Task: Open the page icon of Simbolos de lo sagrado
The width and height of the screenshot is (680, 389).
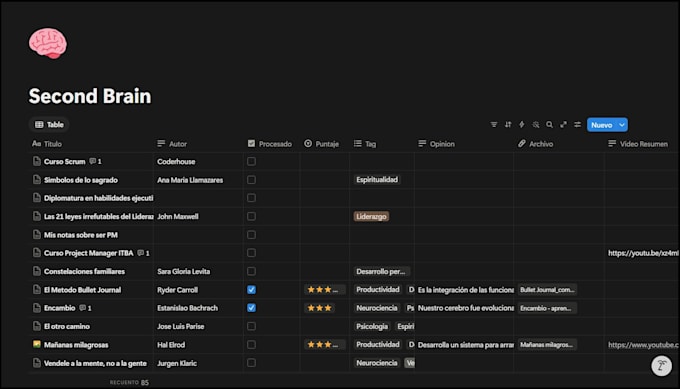Action: (x=37, y=180)
